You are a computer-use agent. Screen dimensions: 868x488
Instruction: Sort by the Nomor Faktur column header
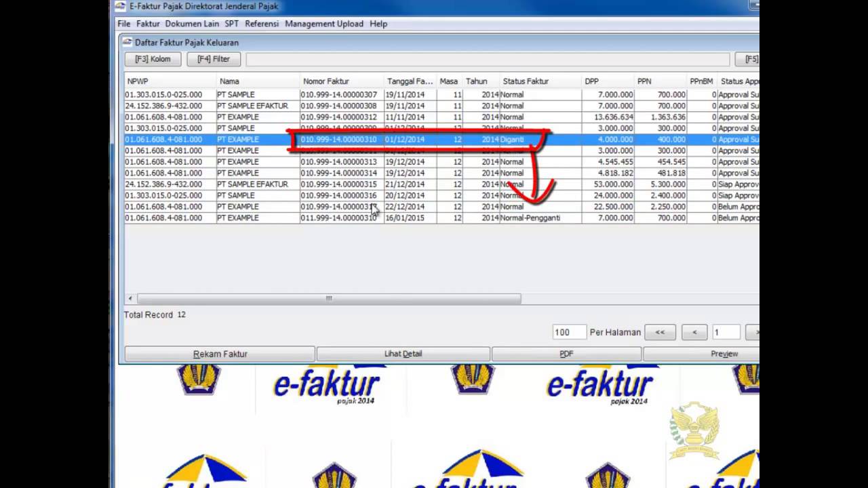342,81
